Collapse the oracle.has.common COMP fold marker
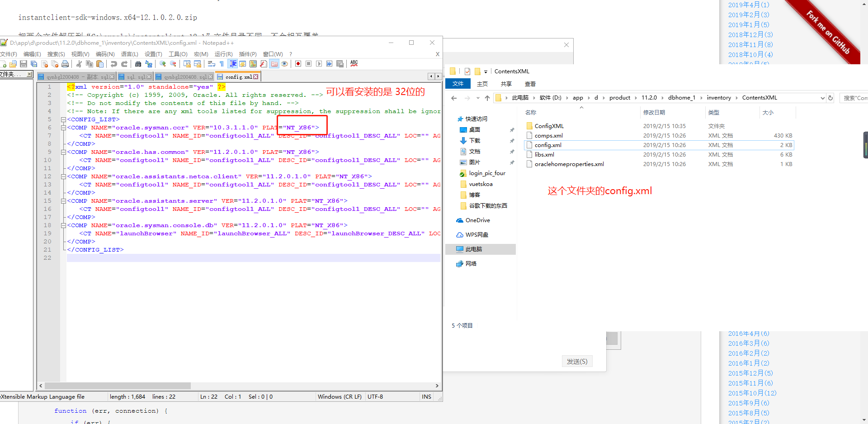The height and width of the screenshot is (424, 868). (63, 152)
